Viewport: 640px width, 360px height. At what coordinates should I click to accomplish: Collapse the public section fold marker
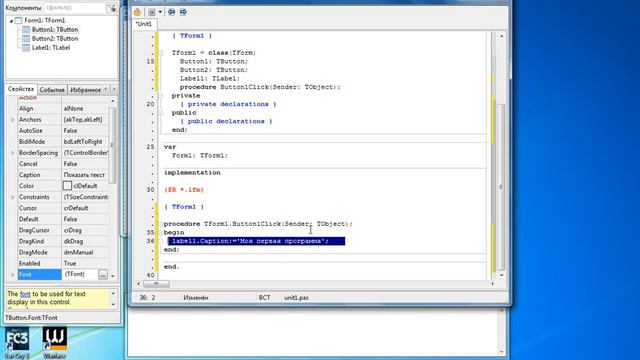pos(161,113)
